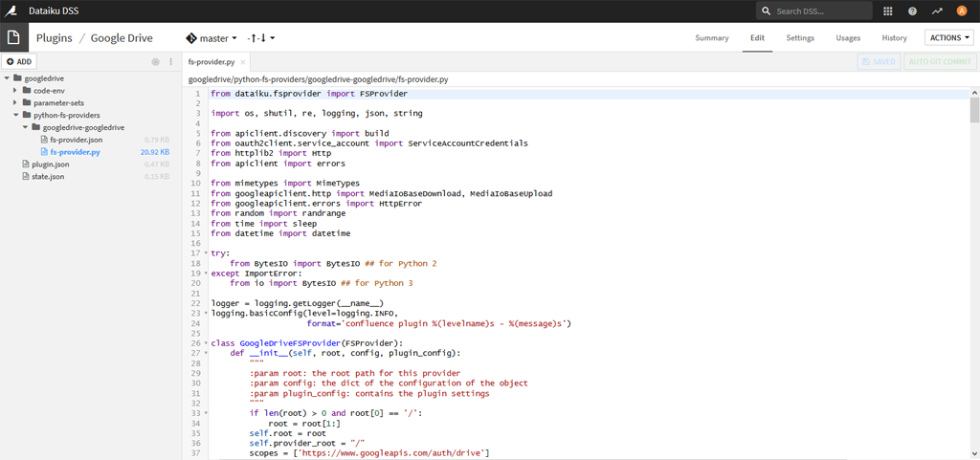The height and width of the screenshot is (460, 980).
Task: Click the 20.92 KB size label
Action: tap(155, 152)
